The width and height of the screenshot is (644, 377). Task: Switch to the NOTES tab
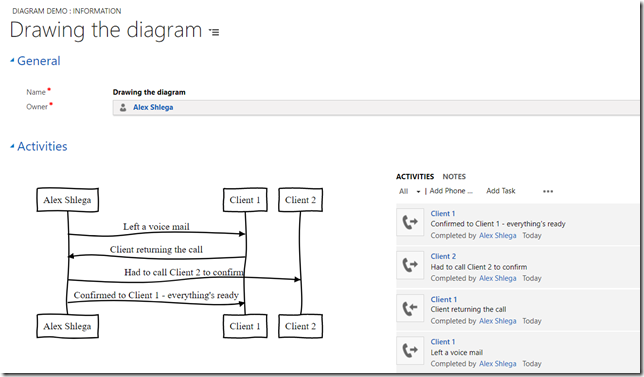click(454, 177)
